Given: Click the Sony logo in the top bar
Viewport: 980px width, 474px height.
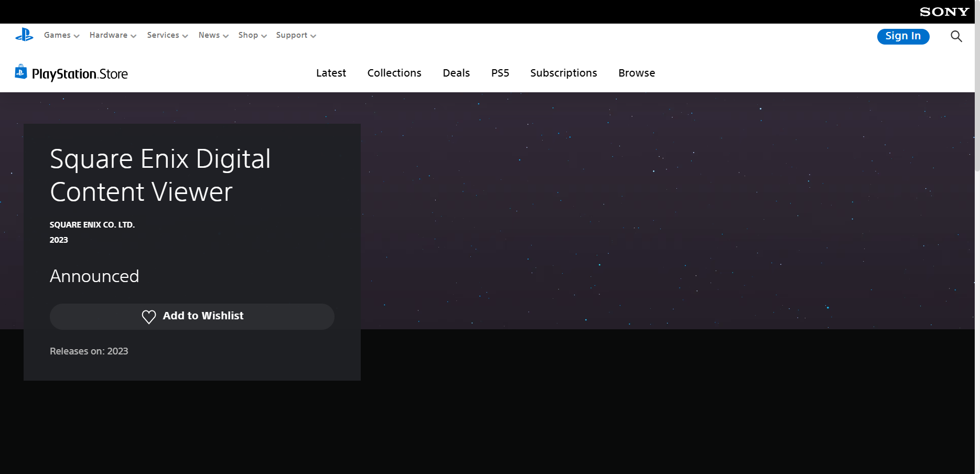Looking at the screenshot, I should coord(944,12).
